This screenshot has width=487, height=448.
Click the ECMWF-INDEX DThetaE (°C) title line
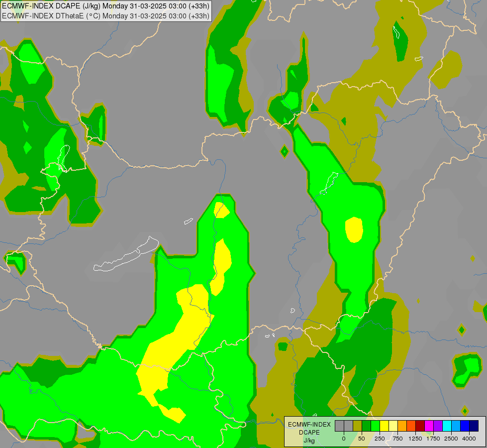105,16
